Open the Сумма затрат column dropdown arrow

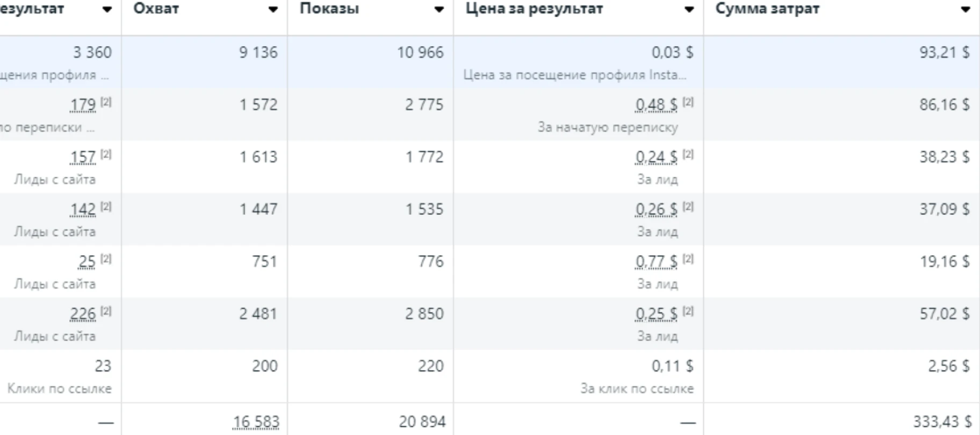[x=965, y=9]
